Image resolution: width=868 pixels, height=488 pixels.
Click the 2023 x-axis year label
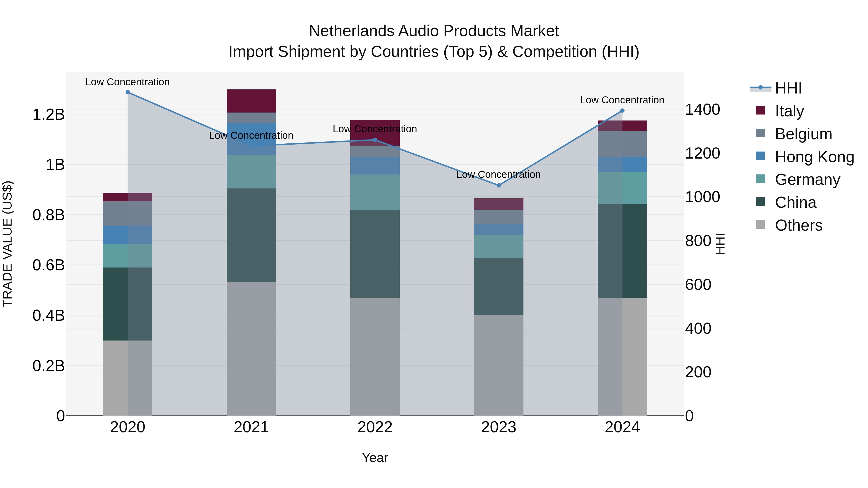coord(499,427)
